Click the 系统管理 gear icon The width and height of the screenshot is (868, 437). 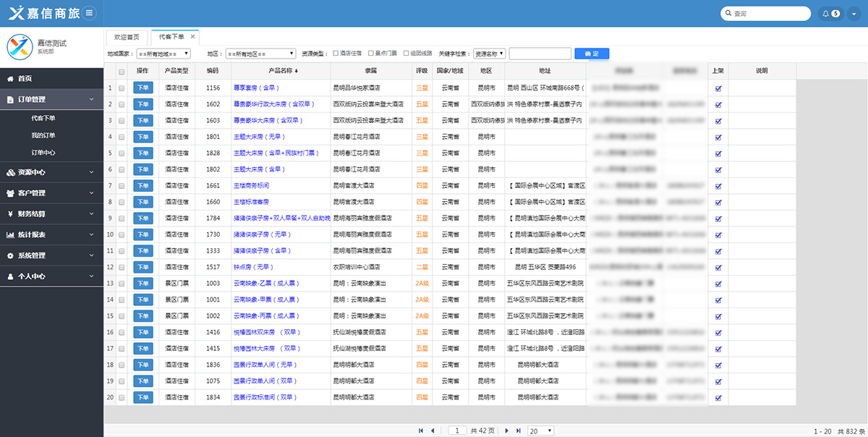click(10, 255)
